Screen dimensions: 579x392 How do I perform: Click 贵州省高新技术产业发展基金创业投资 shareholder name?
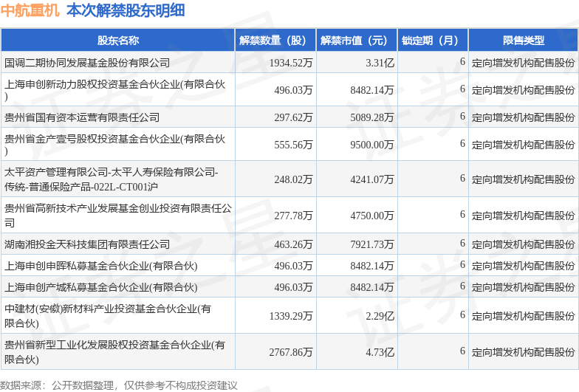click(118, 216)
